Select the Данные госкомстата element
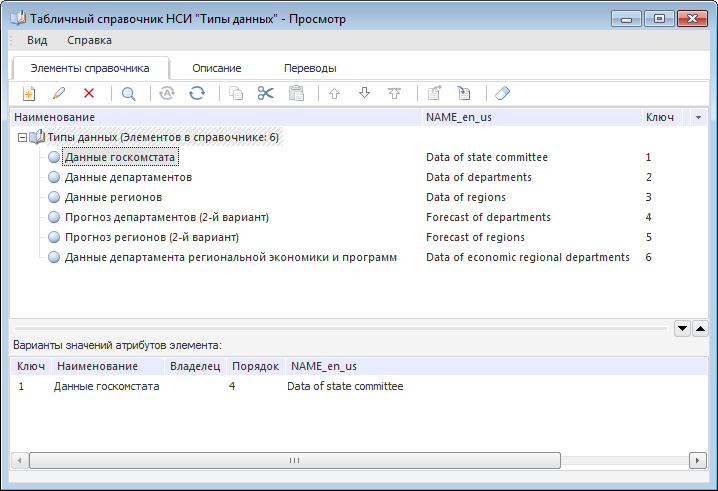Viewport: 718px width, 491px height. click(x=120, y=157)
